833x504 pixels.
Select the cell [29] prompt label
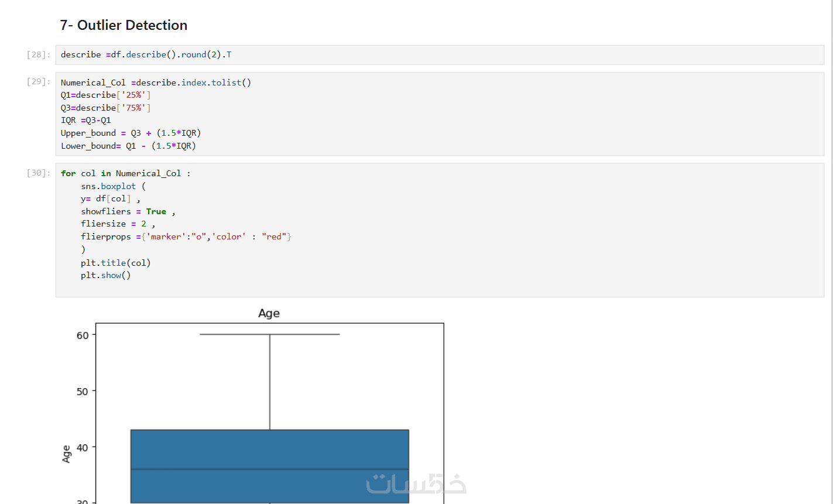[39, 82]
